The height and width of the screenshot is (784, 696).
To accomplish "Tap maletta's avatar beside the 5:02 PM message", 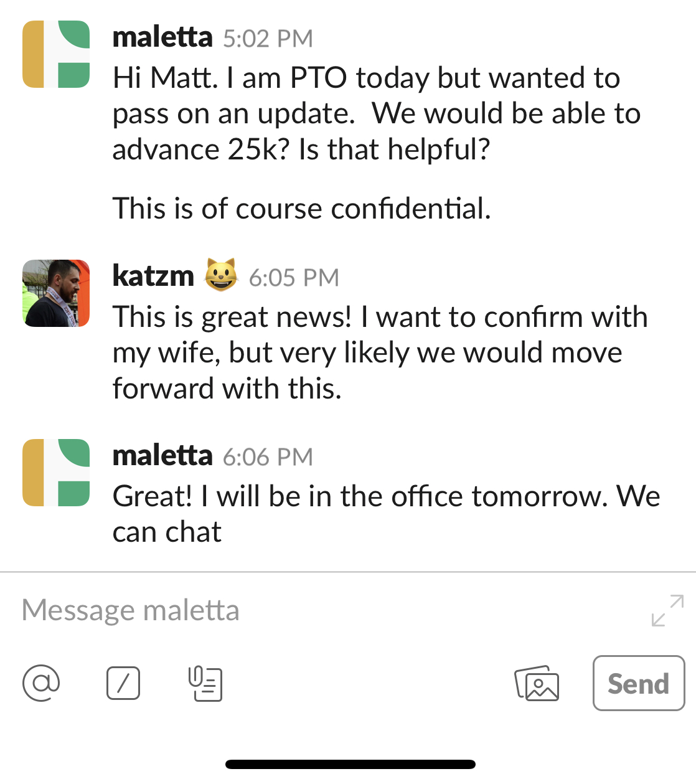I will pyautogui.click(x=56, y=54).
